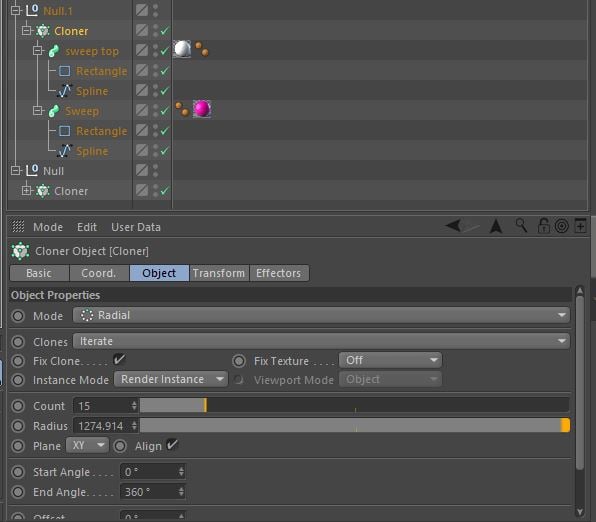Toggle the enable checkmark on first Cloner

tap(165, 31)
